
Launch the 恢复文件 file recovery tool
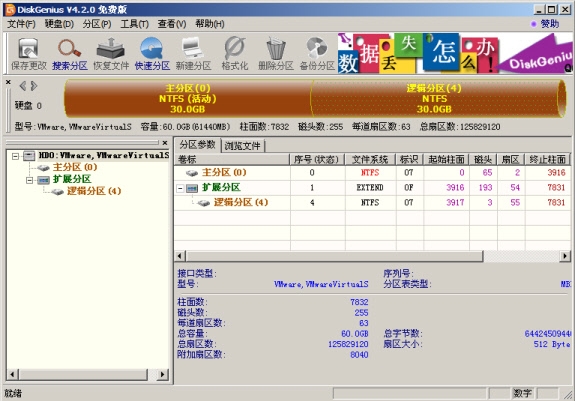click(111, 54)
